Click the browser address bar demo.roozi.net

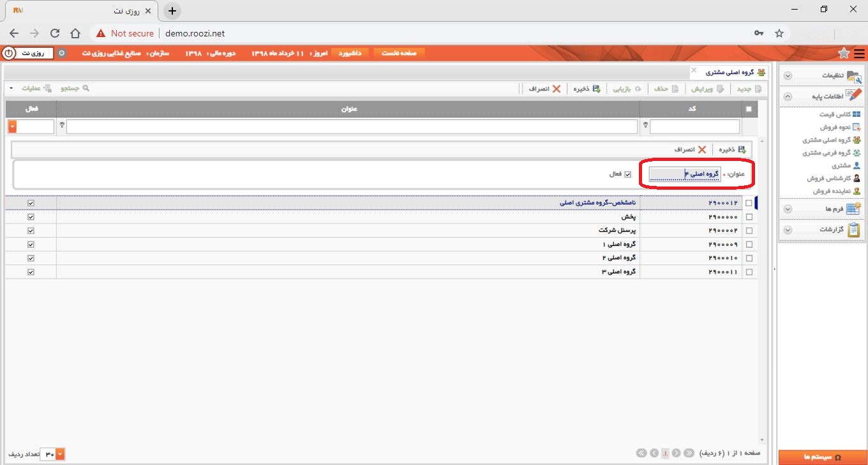pos(195,33)
